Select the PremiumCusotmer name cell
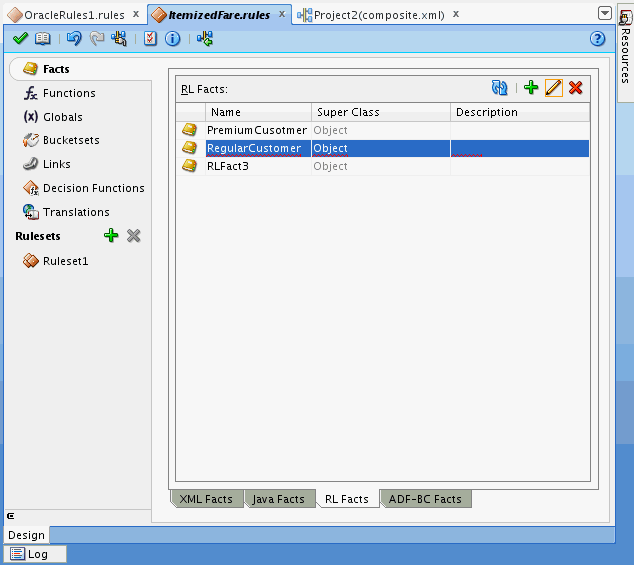The image size is (634, 565). coord(258,130)
